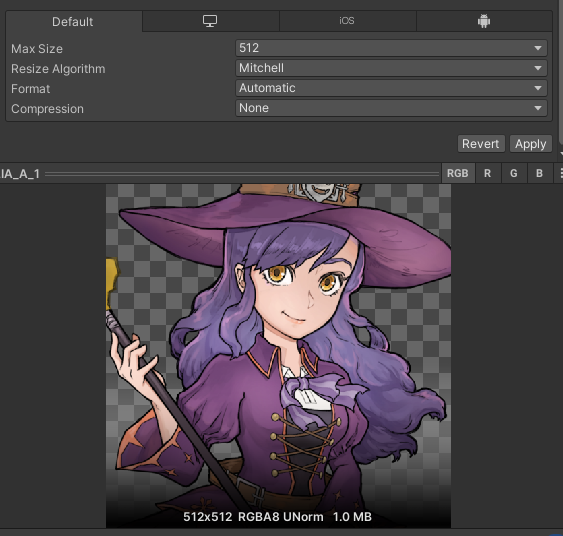The width and height of the screenshot is (563, 536).
Task: Open the Max Size 512 dropdown
Action: [x=391, y=48]
